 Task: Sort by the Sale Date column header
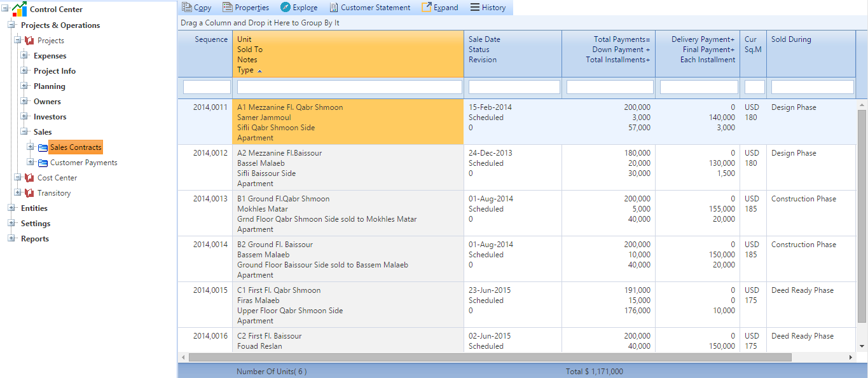(x=513, y=54)
